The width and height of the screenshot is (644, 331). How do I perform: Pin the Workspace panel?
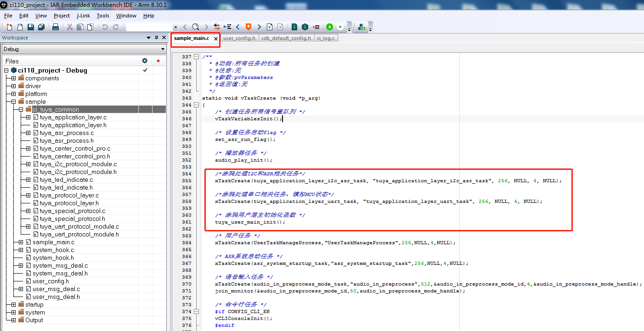click(x=156, y=38)
